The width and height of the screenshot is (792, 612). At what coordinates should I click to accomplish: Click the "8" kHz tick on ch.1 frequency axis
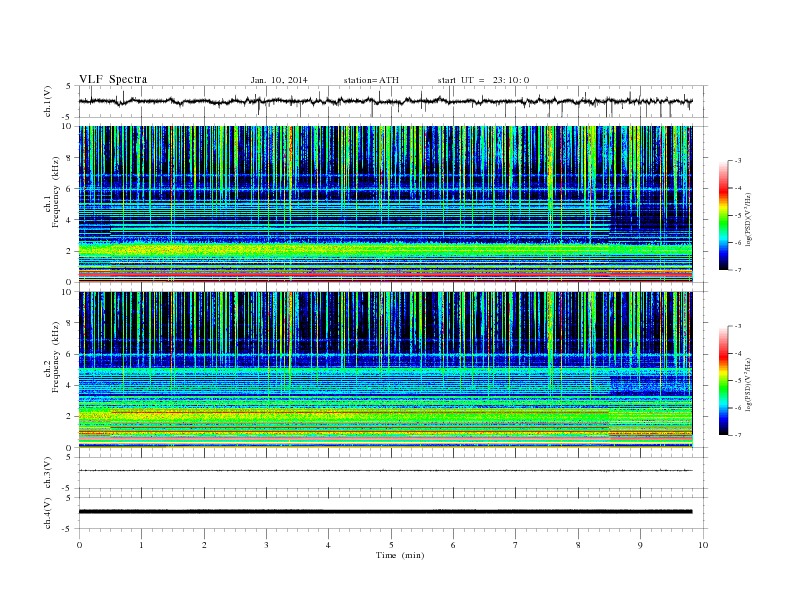[x=70, y=158]
